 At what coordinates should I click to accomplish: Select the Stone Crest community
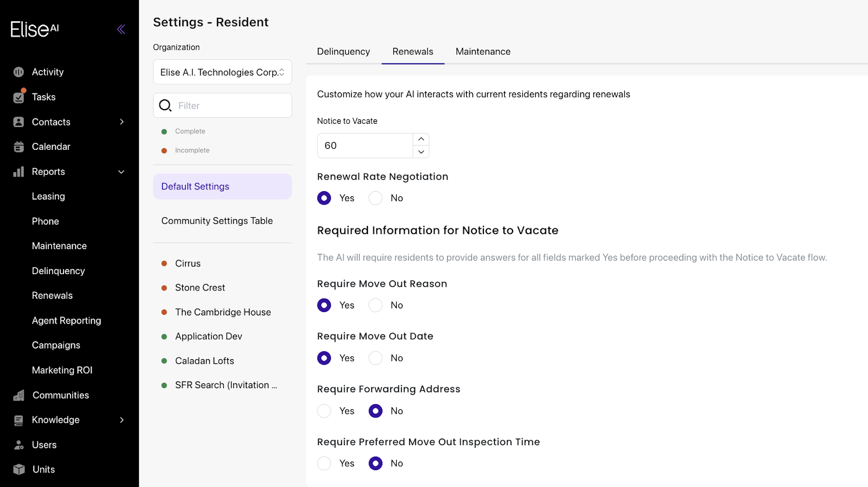[x=200, y=288]
